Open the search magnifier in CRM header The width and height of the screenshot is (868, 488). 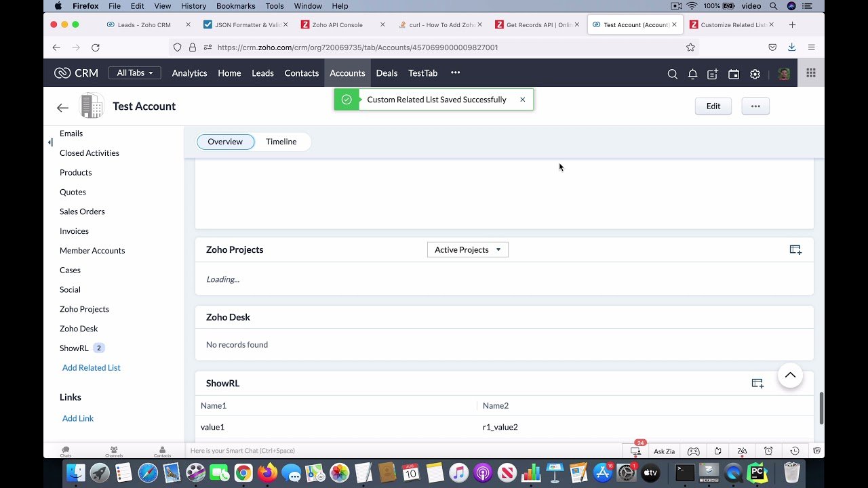[x=672, y=74]
